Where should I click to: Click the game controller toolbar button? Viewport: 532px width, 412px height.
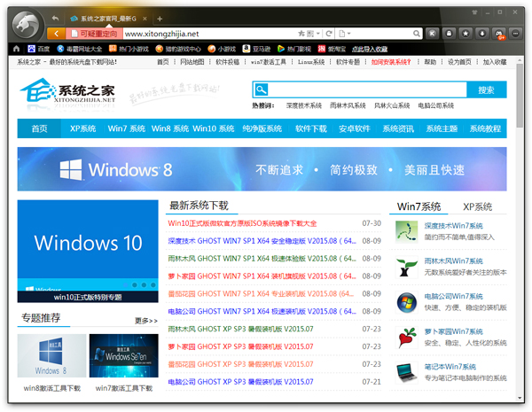[x=498, y=34]
